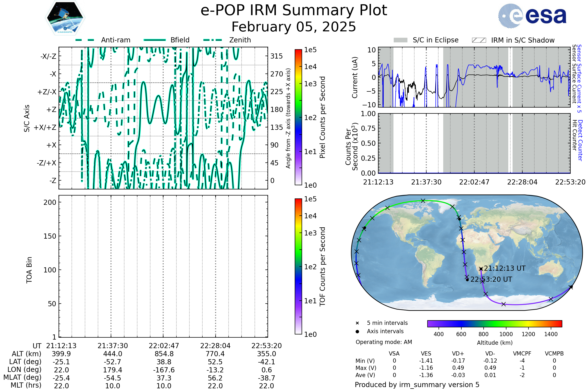Click the IRM in S/C Shadow hatched patch

[x=479, y=40]
